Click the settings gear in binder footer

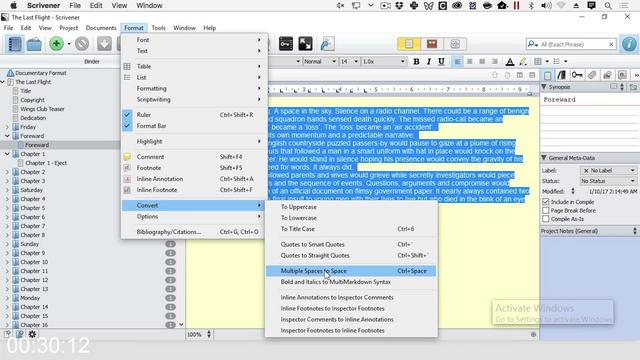pos(32,334)
